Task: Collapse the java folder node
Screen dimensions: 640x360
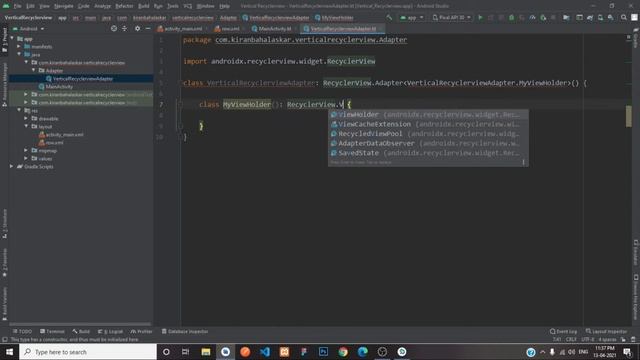Action: (x=19, y=54)
